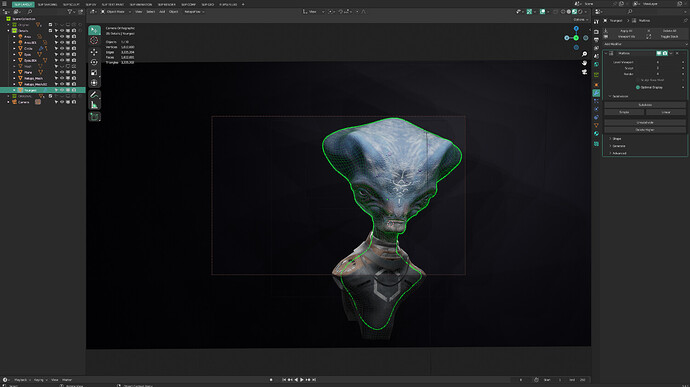Open modifier extra options chevron
This screenshot has width=690, height=387.
pyautogui.click(x=671, y=53)
